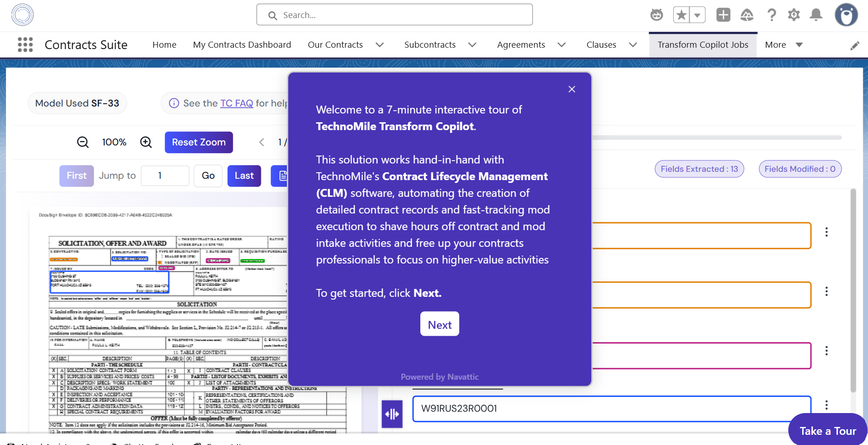868x445 pixels.
Task: Go to the previous document page
Action: 262,142
